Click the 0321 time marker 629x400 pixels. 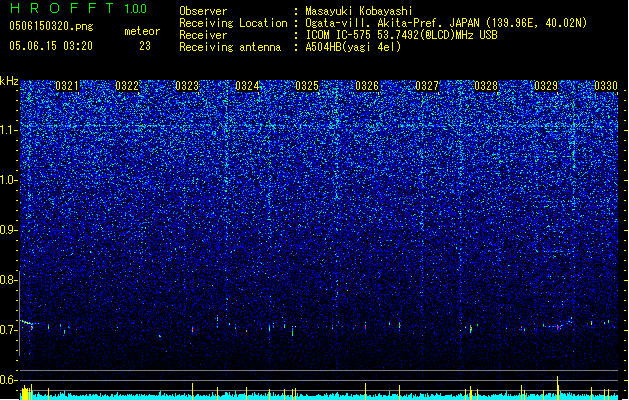tap(67, 86)
